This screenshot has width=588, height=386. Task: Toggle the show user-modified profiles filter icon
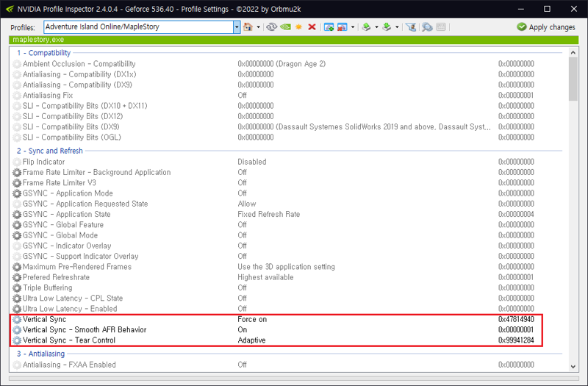411,27
